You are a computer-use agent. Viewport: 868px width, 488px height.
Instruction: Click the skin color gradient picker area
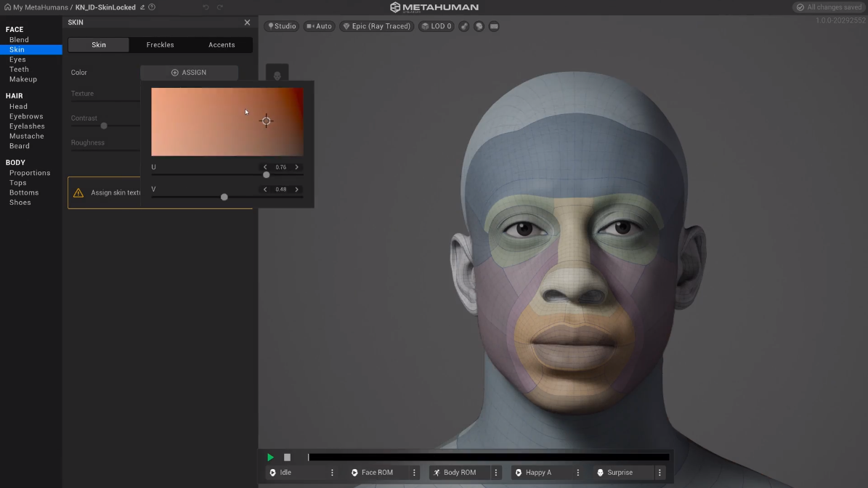pos(227,122)
